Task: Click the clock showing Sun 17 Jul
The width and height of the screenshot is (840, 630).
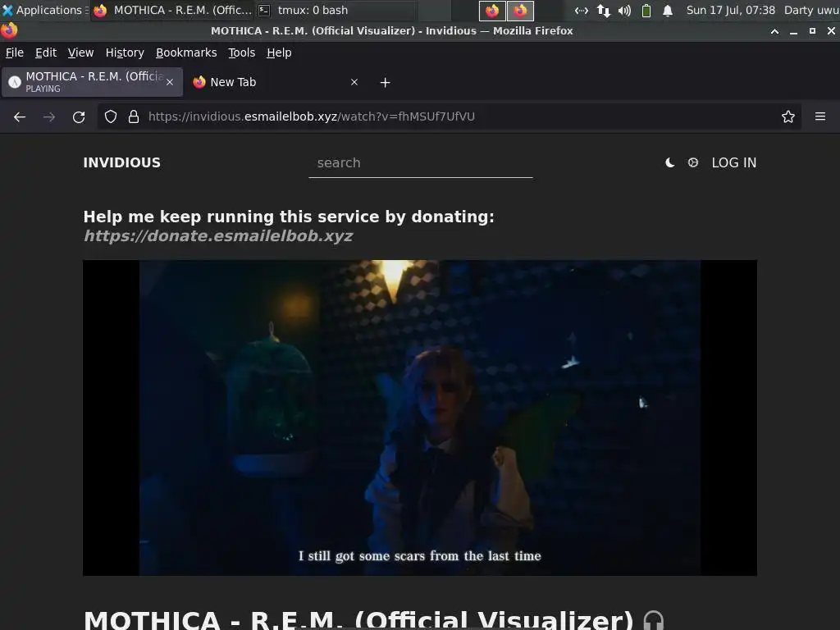Action: (731, 10)
